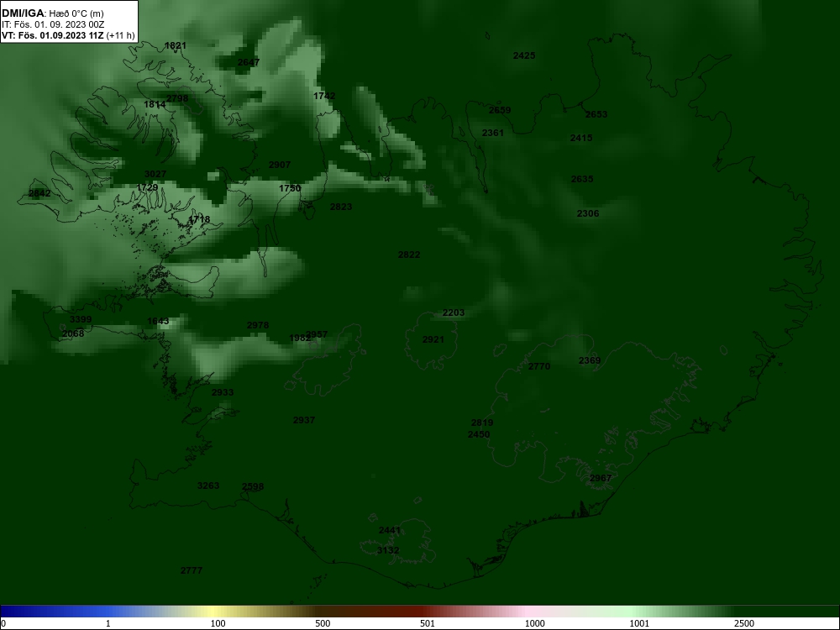Image resolution: width=840 pixels, height=630 pixels.
Task: Click the map value 2441
Action: click(390, 530)
